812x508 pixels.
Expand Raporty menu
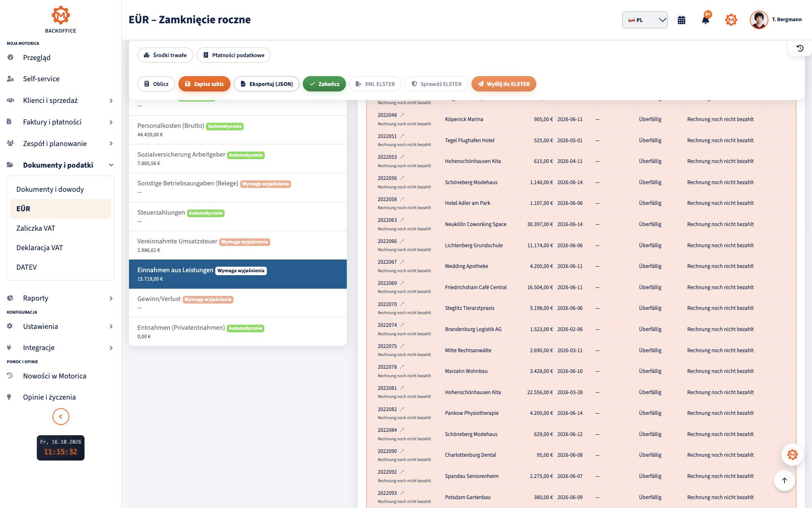pos(60,298)
